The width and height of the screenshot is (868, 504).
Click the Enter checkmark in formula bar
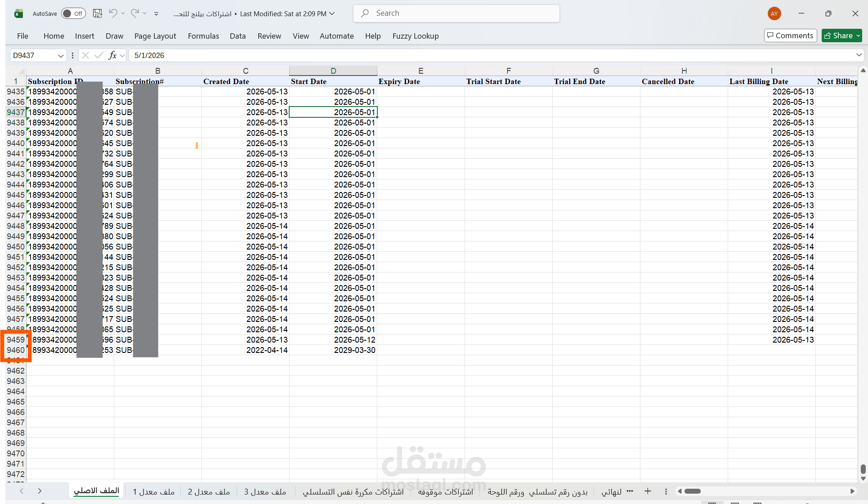[x=99, y=55]
